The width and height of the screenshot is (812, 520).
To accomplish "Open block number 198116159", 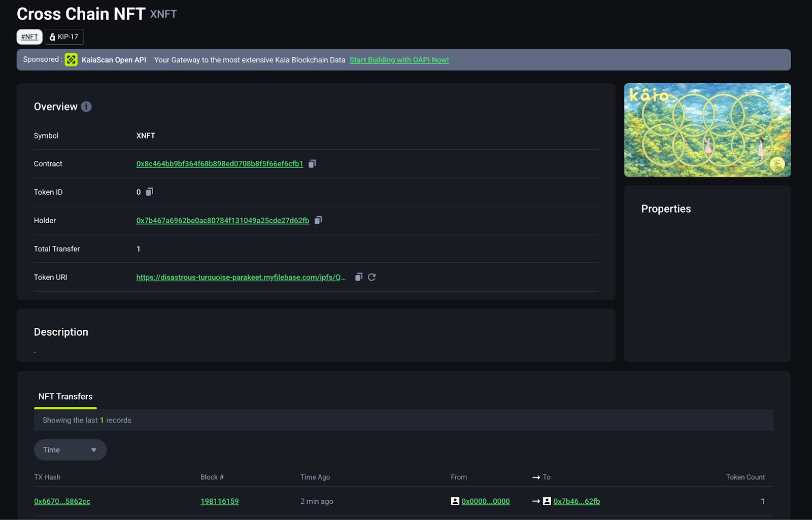I will (219, 501).
